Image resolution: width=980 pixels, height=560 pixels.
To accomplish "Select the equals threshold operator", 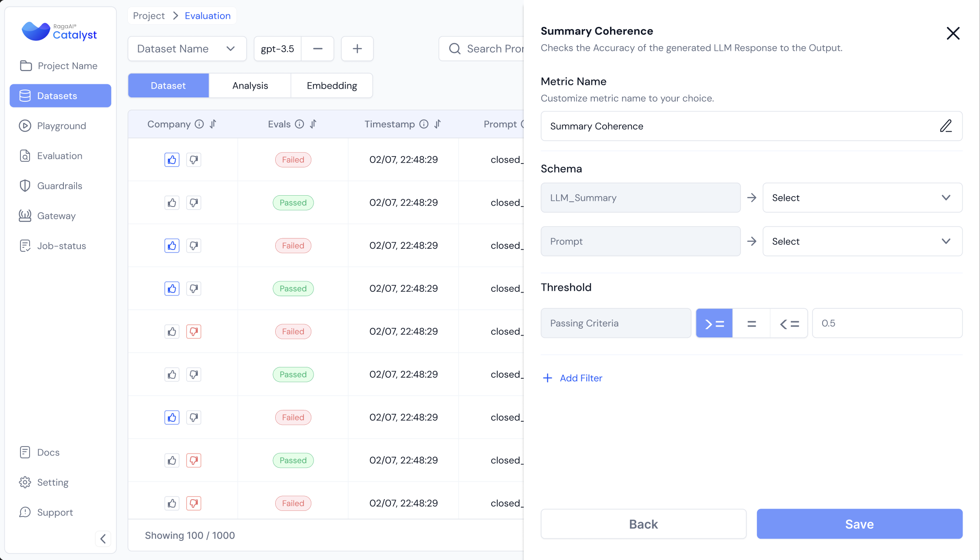I will coord(751,323).
